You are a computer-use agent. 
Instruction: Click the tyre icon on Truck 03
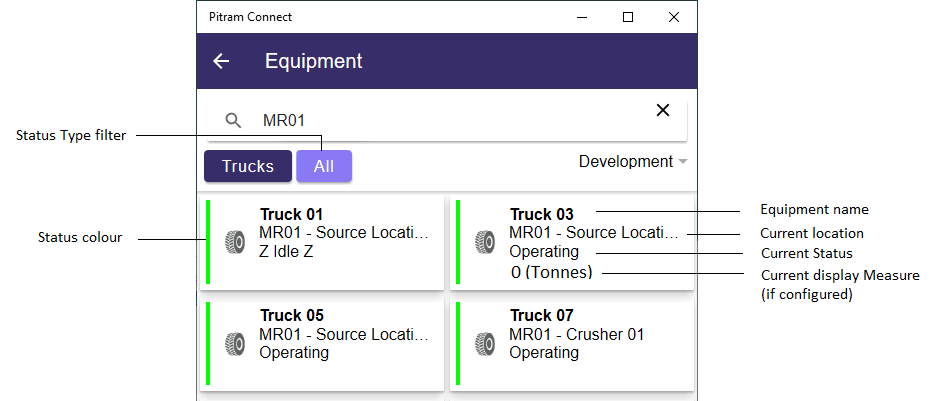pos(485,242)
